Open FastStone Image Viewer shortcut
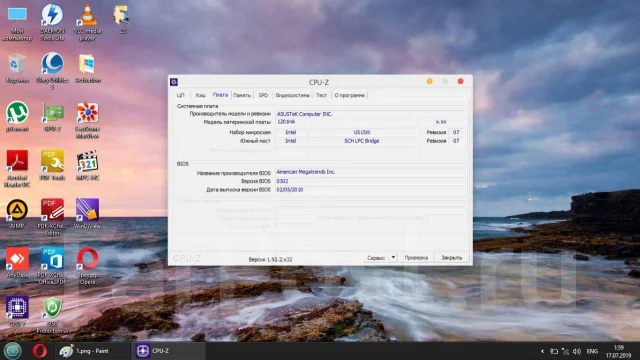 tap(87, 120)
